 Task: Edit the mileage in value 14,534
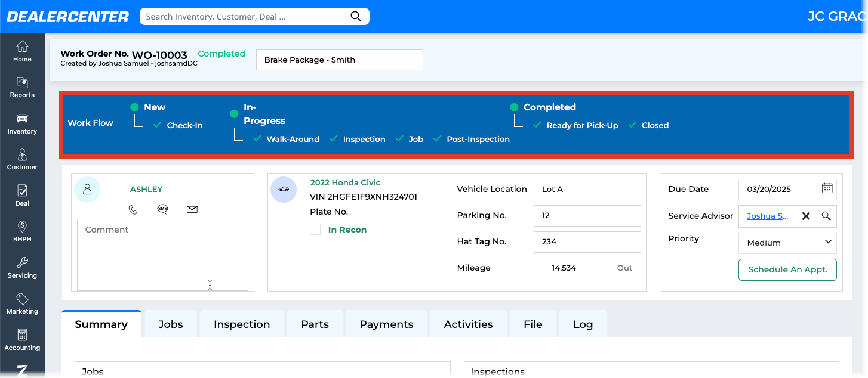[559, 268]
